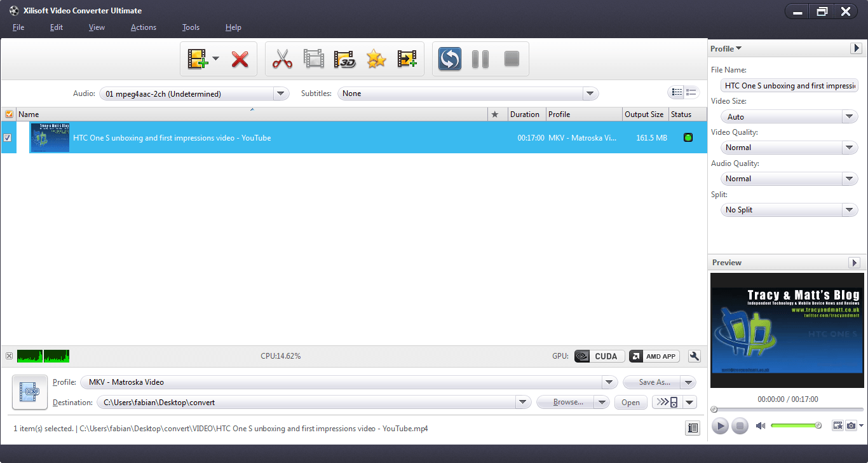Open the Actions menu
This screenshot has width=868, height=463.
tap(143, 27)
